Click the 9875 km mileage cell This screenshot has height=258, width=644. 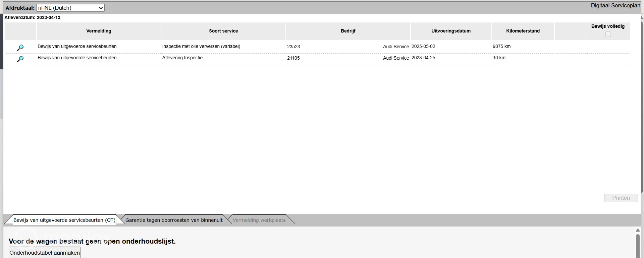coord(501,47)
